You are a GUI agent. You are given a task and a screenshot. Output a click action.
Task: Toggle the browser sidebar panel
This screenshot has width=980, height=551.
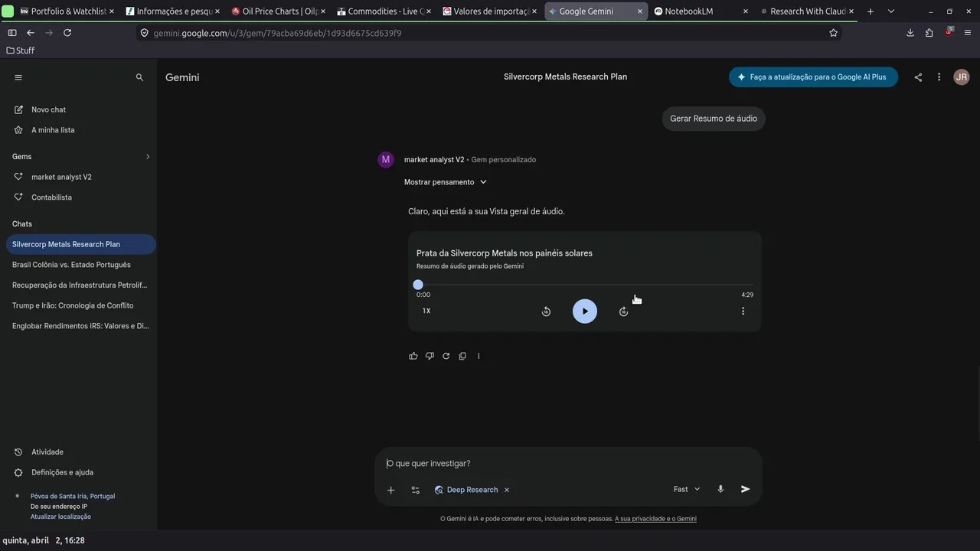tap(11, 33)
